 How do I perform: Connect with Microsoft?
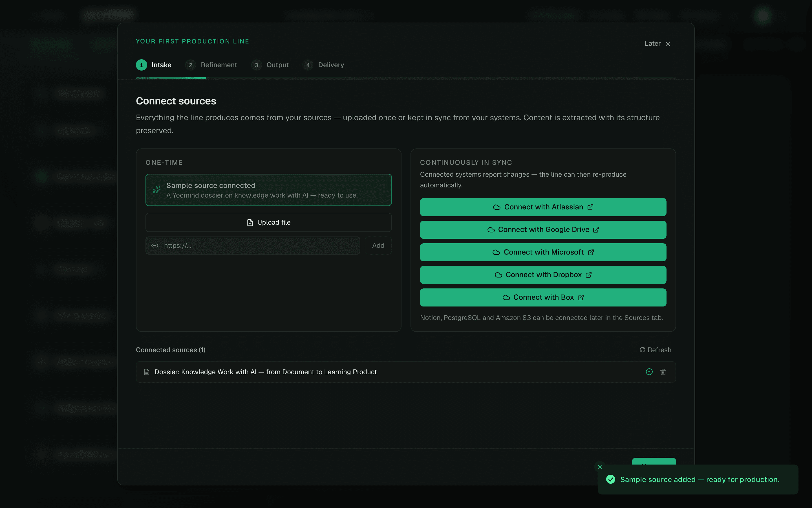[x=543, y=252]
